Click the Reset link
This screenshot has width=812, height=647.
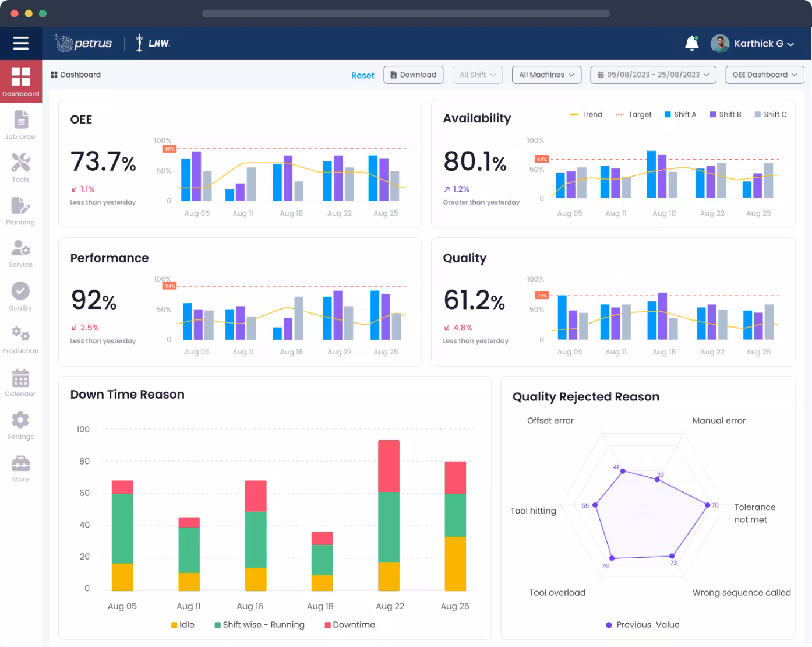point(363,75)
